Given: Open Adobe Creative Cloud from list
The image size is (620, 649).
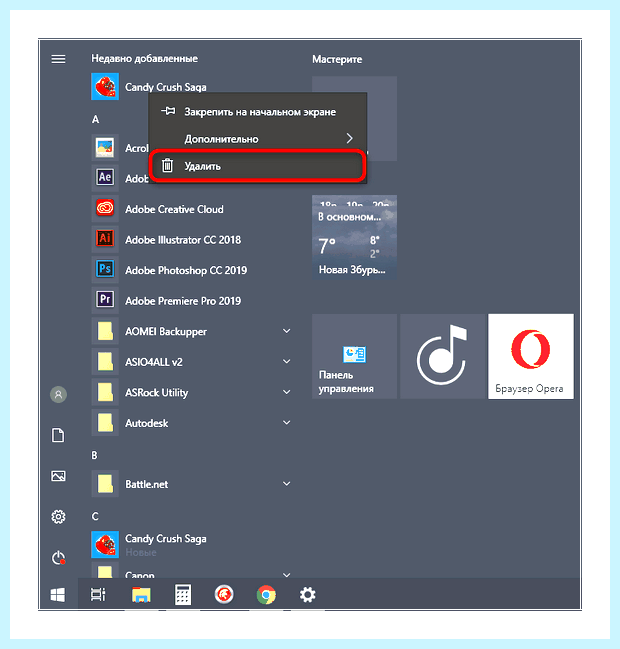Looking at the screenshot, I should pos(174,209).
